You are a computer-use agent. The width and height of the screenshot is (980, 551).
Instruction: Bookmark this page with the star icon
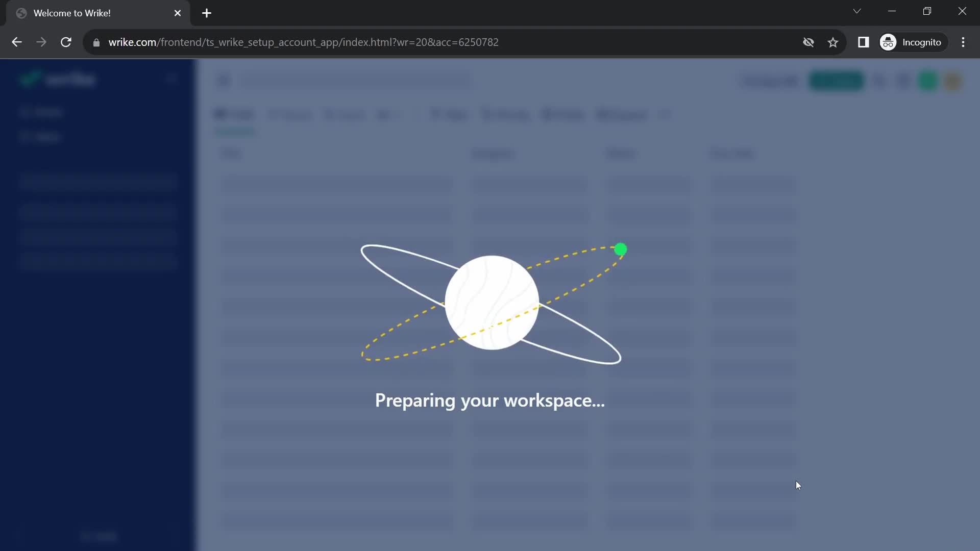tap(833, 42)
